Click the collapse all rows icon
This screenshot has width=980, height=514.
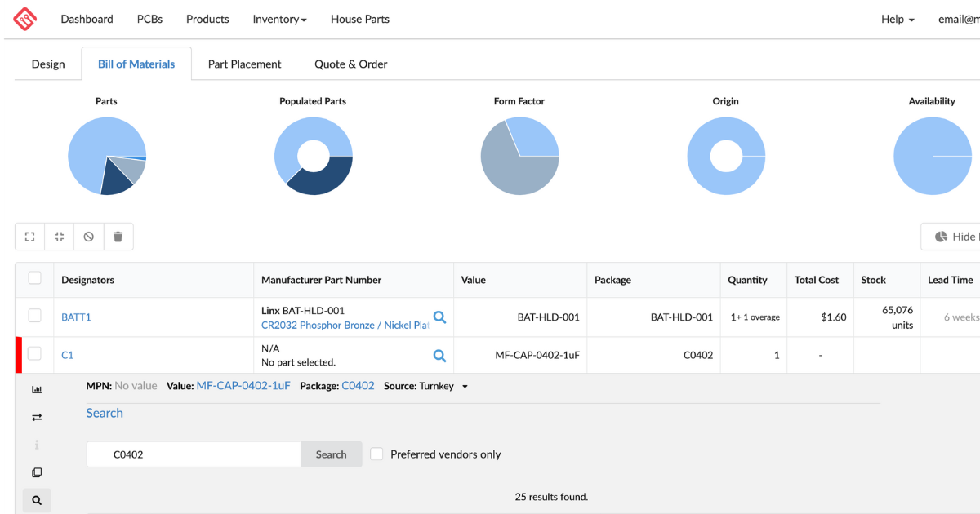coord(60,237)
